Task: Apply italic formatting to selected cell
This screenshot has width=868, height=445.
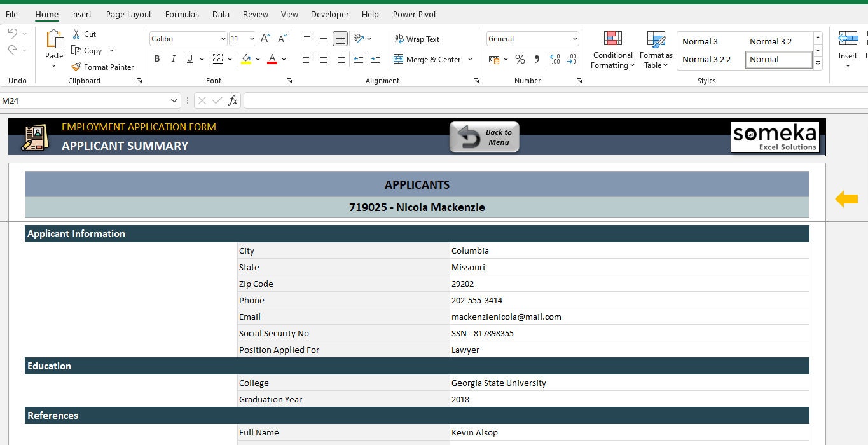Action: pyautogui.click(x=172, y=59)
